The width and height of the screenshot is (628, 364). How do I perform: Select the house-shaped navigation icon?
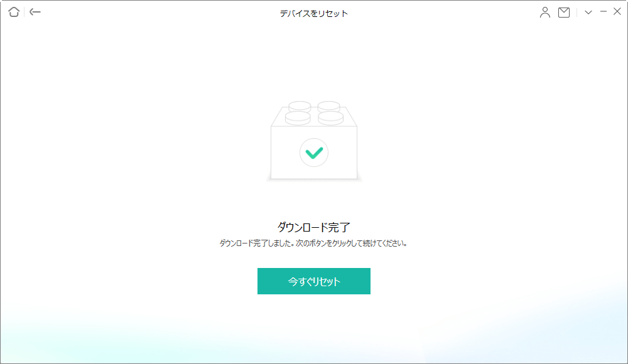[x=13, y=11]
